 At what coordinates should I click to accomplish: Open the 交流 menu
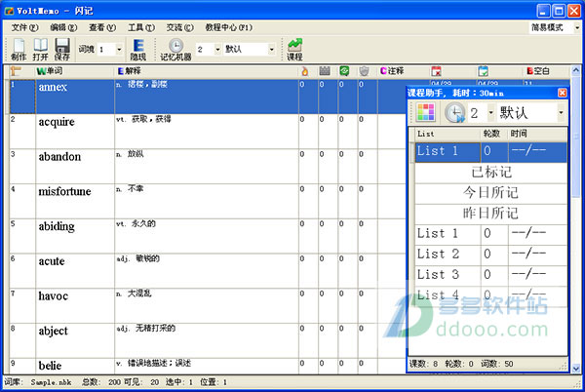(179, 27)
